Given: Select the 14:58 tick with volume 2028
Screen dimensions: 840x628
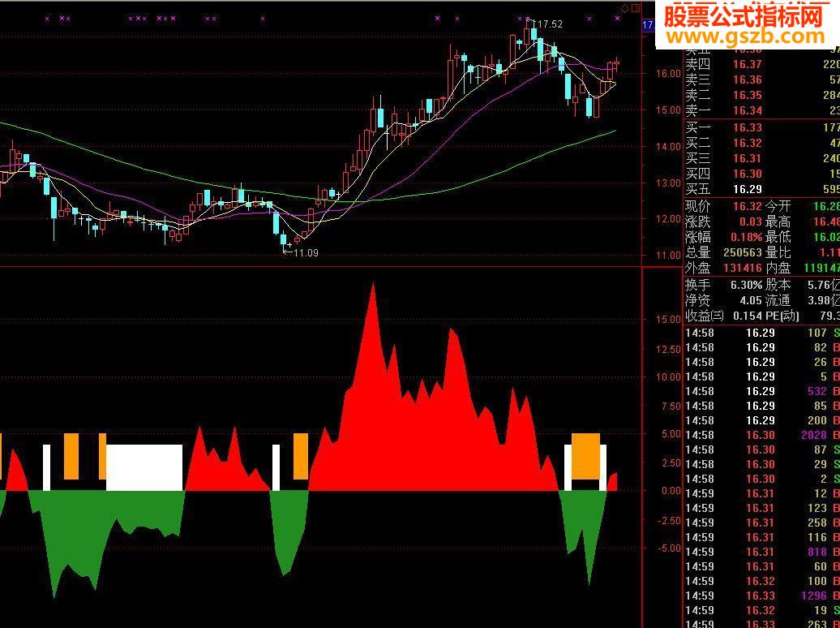Looking at the screenshot, I should click(x=762, y=436).
